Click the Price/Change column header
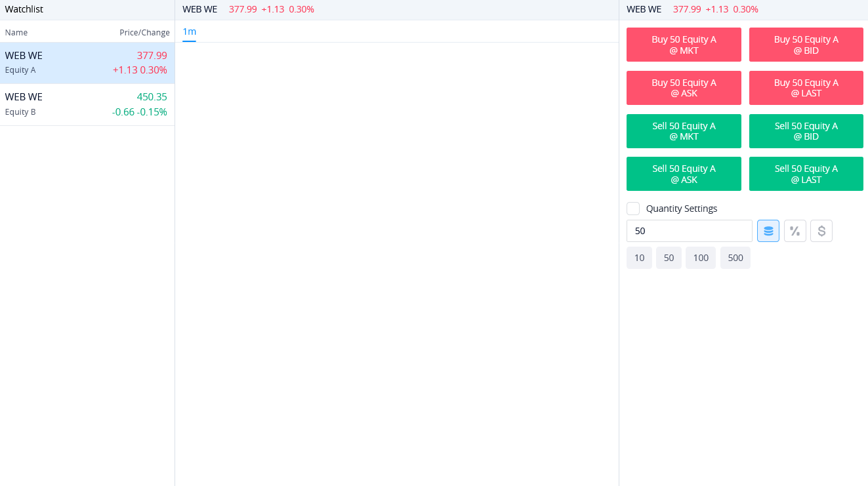The width and height of the screenshot is (868, 486). [144, 32]
